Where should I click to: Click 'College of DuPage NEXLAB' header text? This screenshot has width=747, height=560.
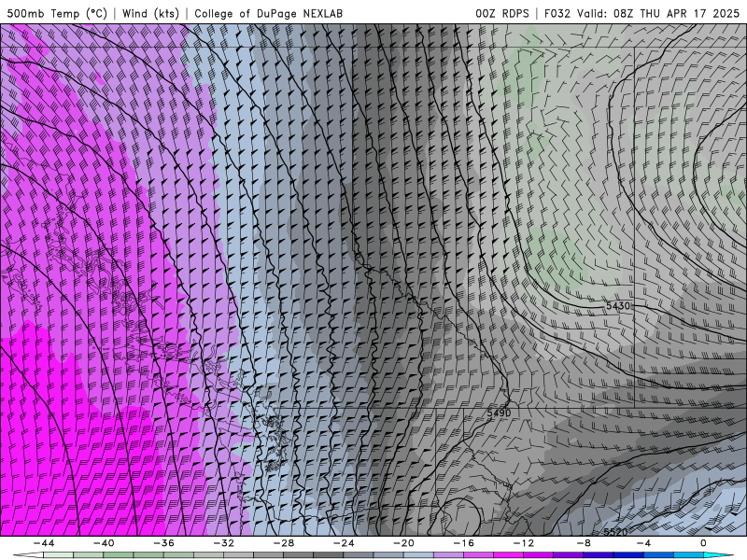pyautogui.click(x=268, y=13)
